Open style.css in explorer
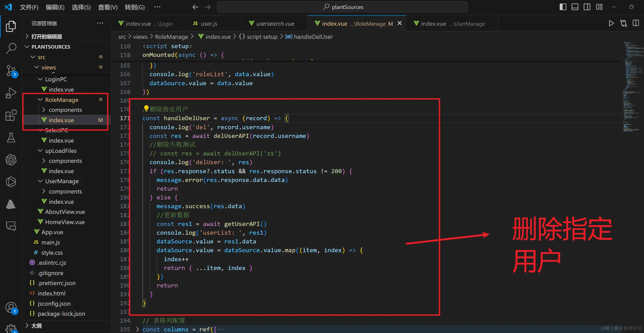This screenshot has height=333, width=644. pyautogui.click(x=66, y=253)
